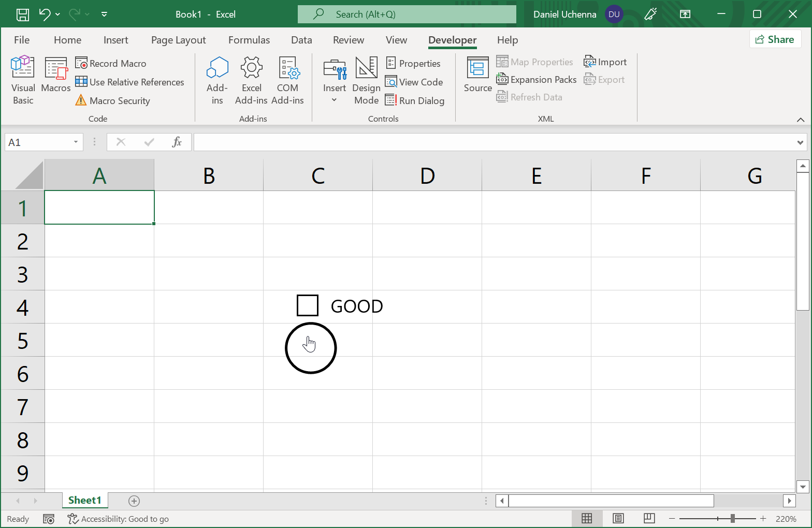
Task: Click Map Properties
Action: 535,62
